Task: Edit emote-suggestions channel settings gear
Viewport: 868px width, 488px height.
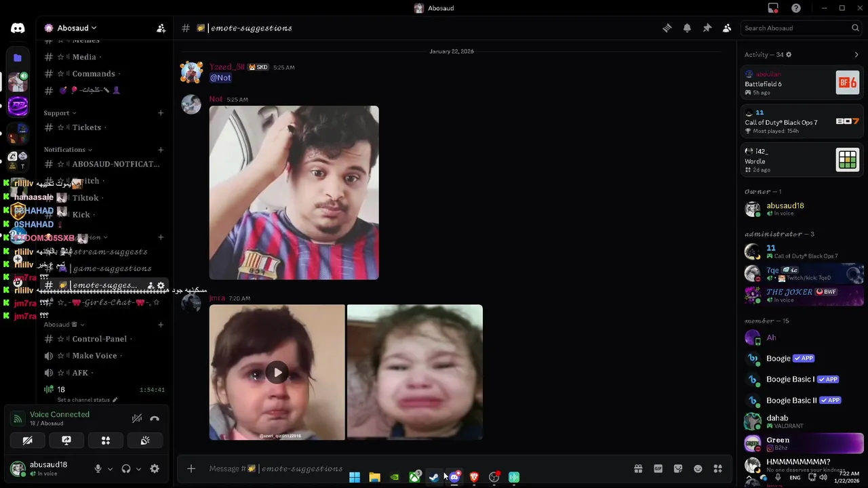Action: coord(161,286)
